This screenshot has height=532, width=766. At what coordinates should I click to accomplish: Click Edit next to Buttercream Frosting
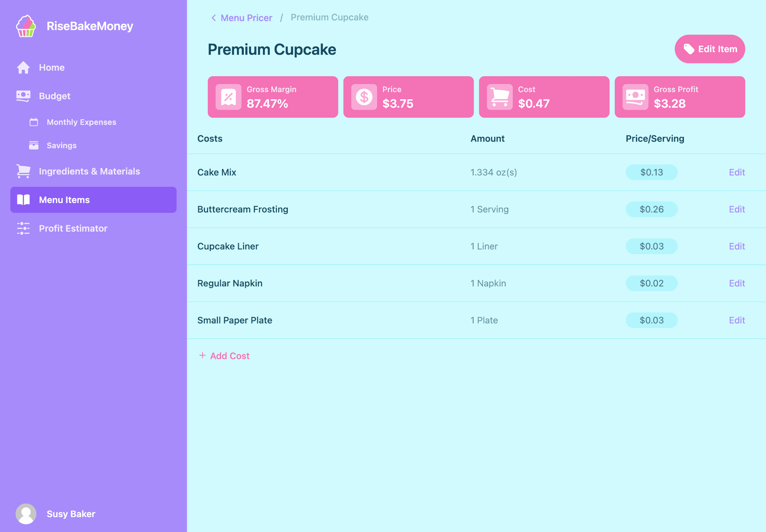click(737, 209)
